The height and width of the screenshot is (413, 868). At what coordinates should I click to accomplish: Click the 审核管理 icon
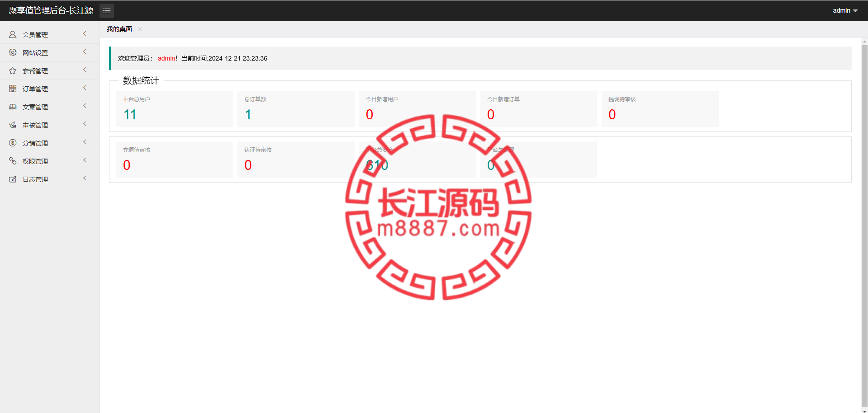[13, 125]
